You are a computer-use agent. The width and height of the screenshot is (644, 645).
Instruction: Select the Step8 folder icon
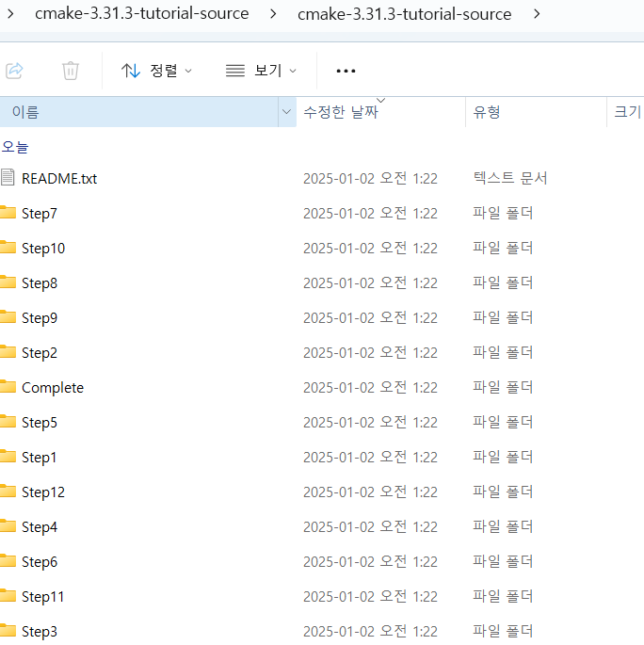pos(8,282)
